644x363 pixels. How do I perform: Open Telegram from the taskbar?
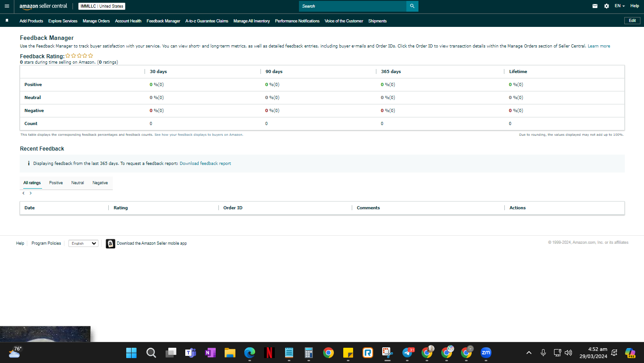[408, 353]
